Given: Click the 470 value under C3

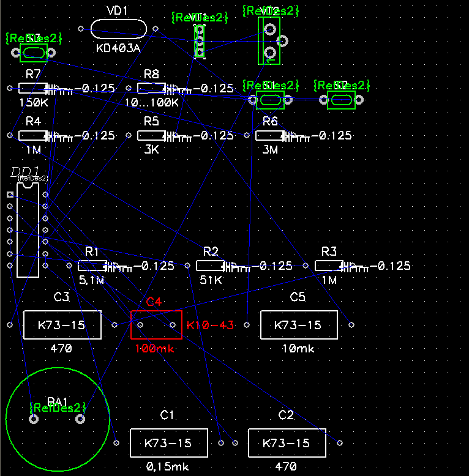Looking at the screenshot, I should [61, 349].
